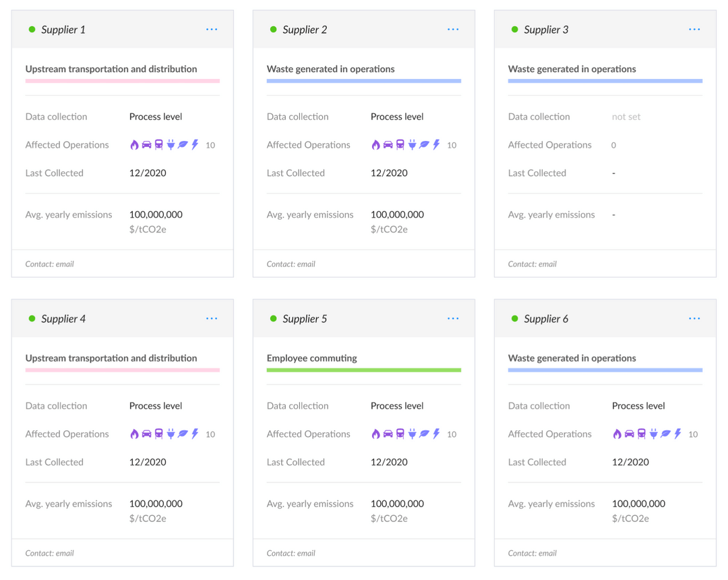This screenshot has height=580, width=728.
Task: Click 'Contact: email' on Supplier 2 card
Action: (291, 264)
